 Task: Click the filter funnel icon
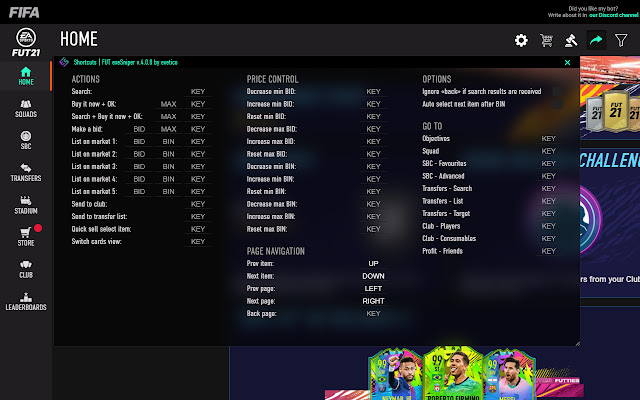621,40
